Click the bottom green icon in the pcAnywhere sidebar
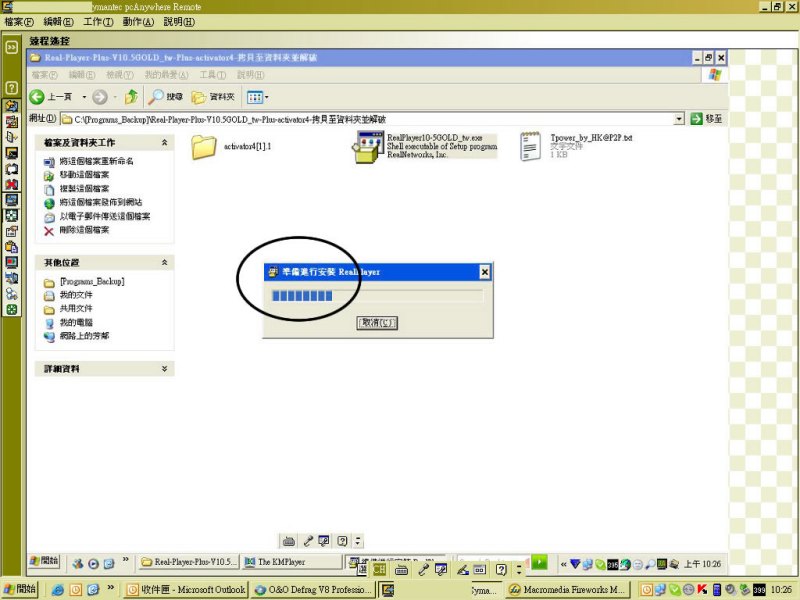The width and height of the screenshot is (800, 600). point(11,309)
